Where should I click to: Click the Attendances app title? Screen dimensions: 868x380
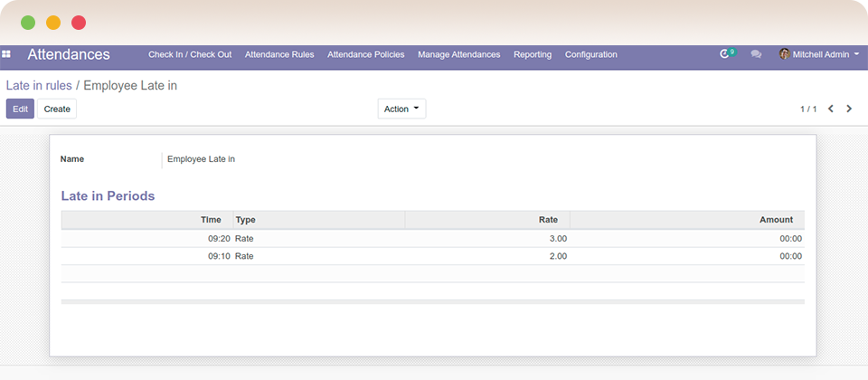(69, 54)
